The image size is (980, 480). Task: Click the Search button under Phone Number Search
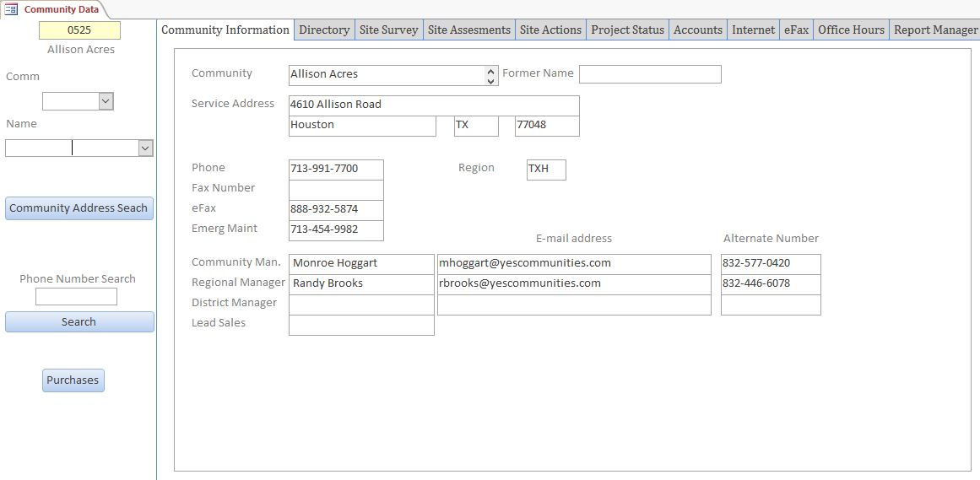(79, 321)
